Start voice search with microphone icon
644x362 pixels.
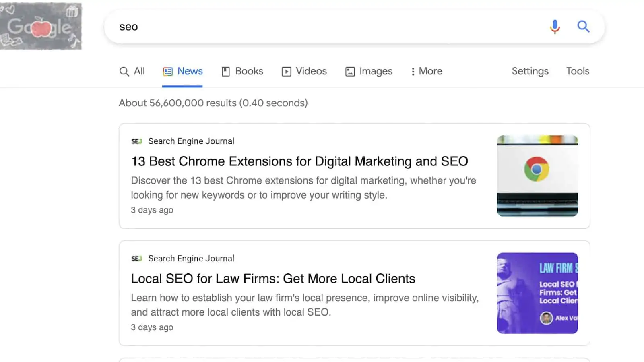pos(555,27)
